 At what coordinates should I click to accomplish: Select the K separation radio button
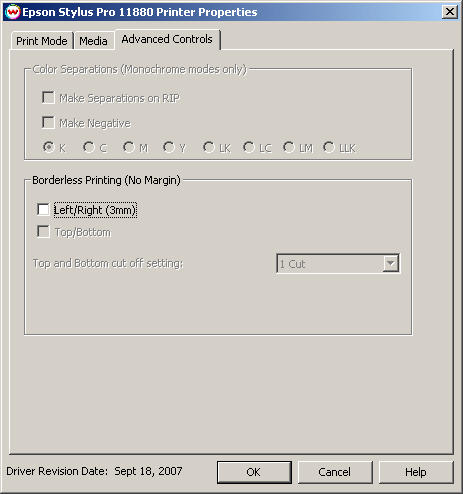49,147
